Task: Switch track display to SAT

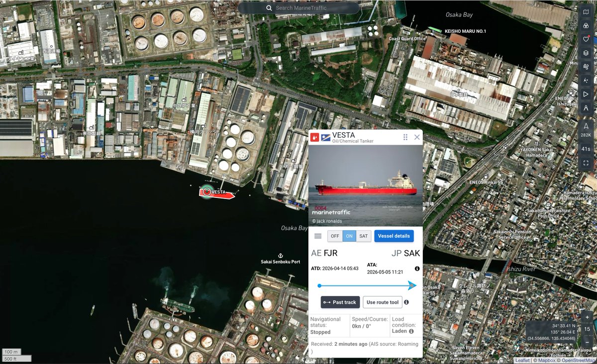Action: 364,236
